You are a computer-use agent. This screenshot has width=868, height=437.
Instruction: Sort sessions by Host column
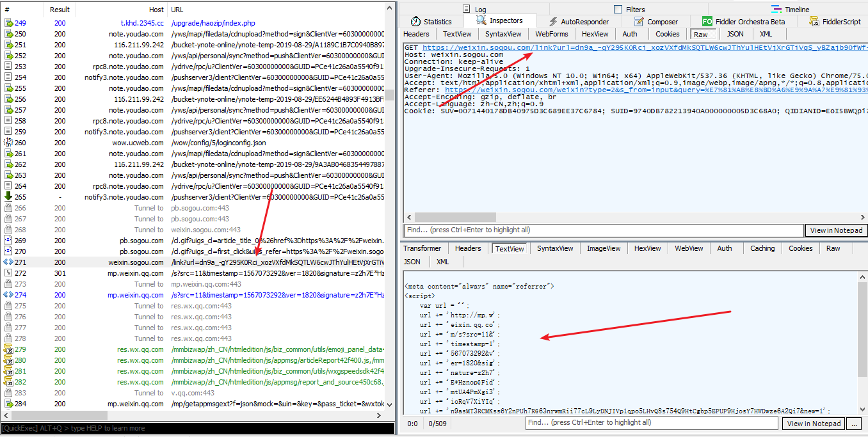coord(122,10)
